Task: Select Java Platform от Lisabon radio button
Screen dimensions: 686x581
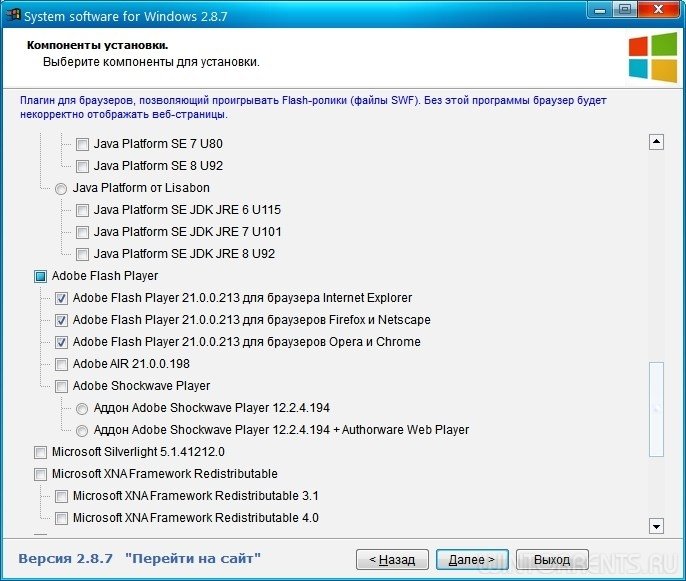Action: (x=62, y=188)
